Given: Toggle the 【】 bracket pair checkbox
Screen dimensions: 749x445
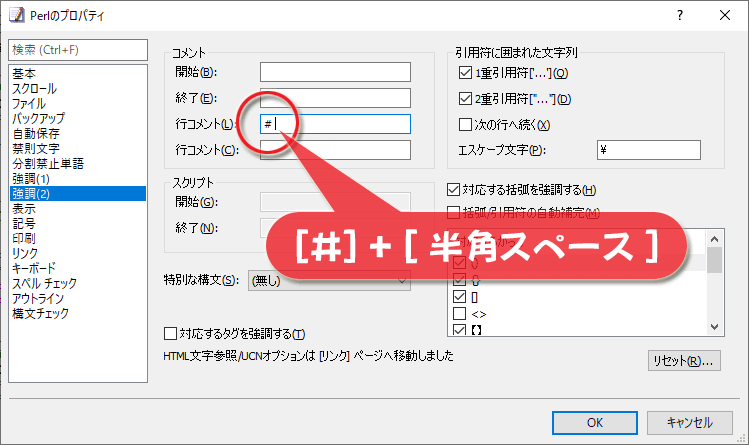Looking at the screenshot, I should (x=460, y=330).
